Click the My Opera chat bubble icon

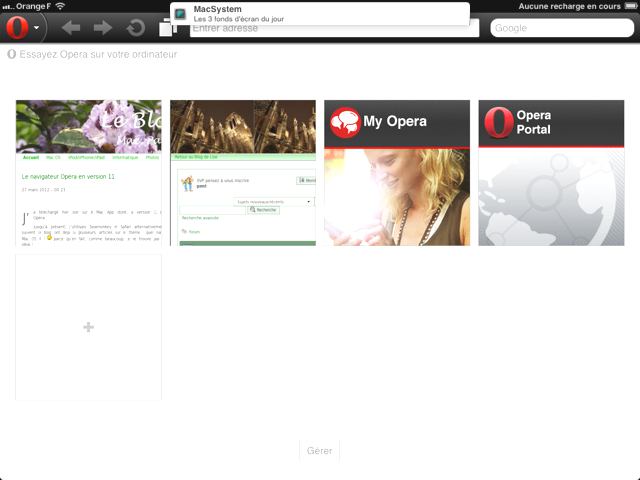[x=345, y=122]
